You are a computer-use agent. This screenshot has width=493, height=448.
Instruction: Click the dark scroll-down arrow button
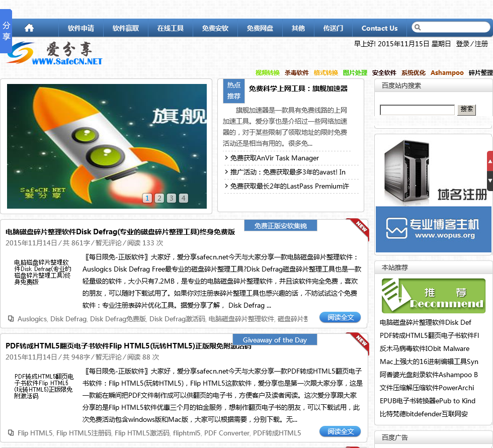pyautogui.click(x=490, y=181)
